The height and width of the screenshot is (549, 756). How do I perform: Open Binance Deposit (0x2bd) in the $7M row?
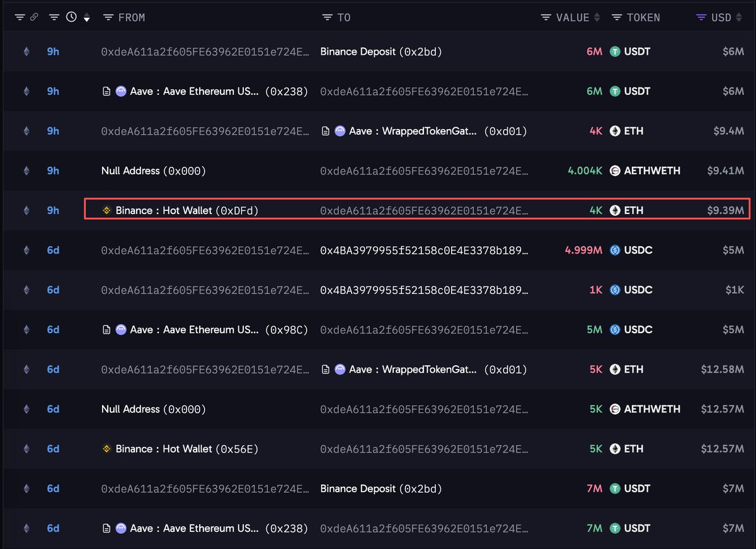pyautogui.click(x=381, y=489)
